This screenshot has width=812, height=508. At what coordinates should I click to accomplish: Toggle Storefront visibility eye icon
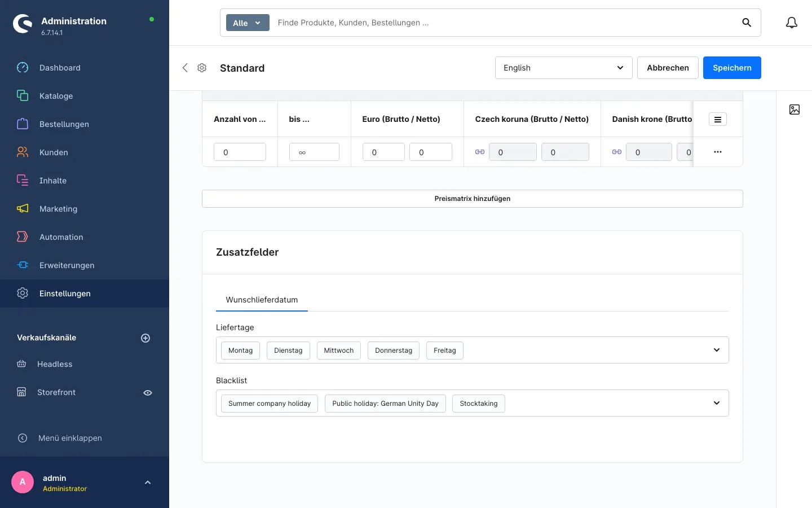click(148, 393)
